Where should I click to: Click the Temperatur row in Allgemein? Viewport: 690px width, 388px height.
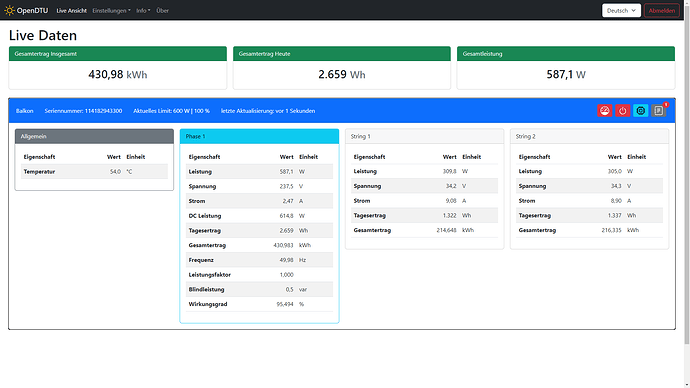(x=94, y=172)
